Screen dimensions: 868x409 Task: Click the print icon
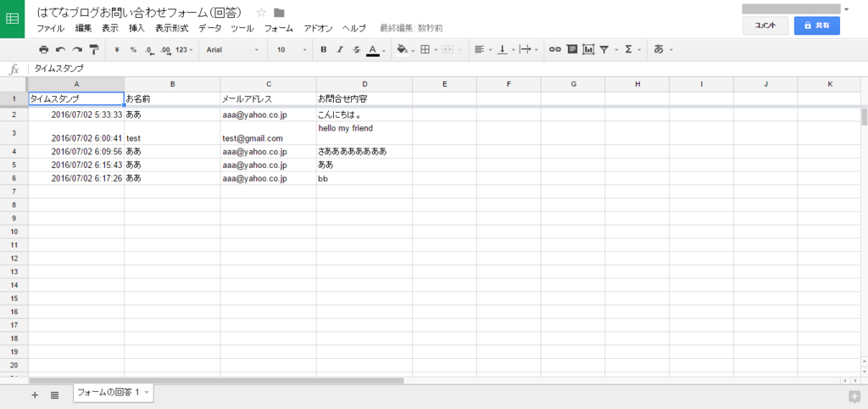(44, 50)
